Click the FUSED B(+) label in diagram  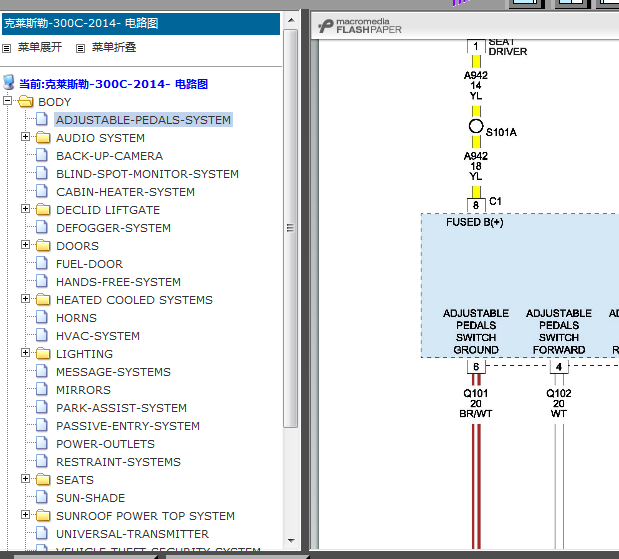click(475, 222)
